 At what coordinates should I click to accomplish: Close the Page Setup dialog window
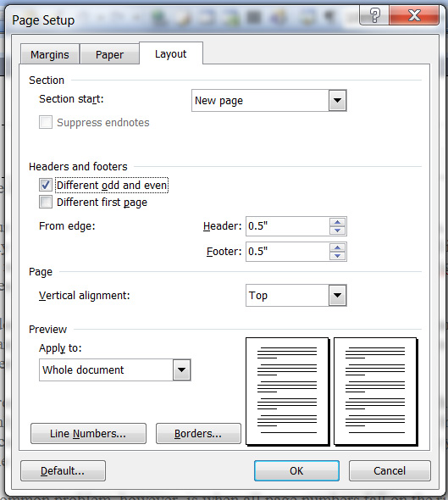[x=414, y=15]
